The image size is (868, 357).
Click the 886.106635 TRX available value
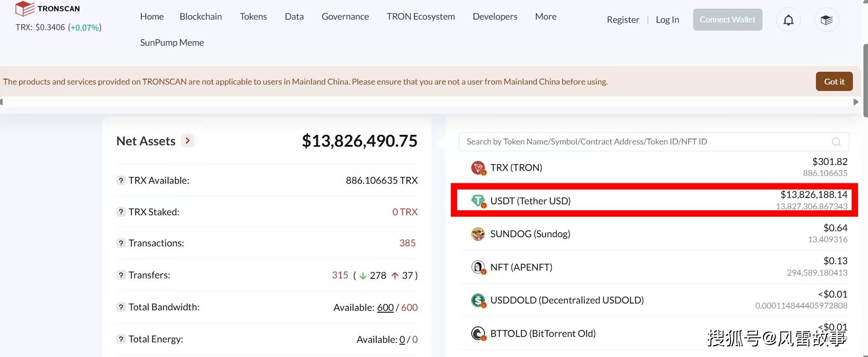pyautogui.click(x=382, y=181)
